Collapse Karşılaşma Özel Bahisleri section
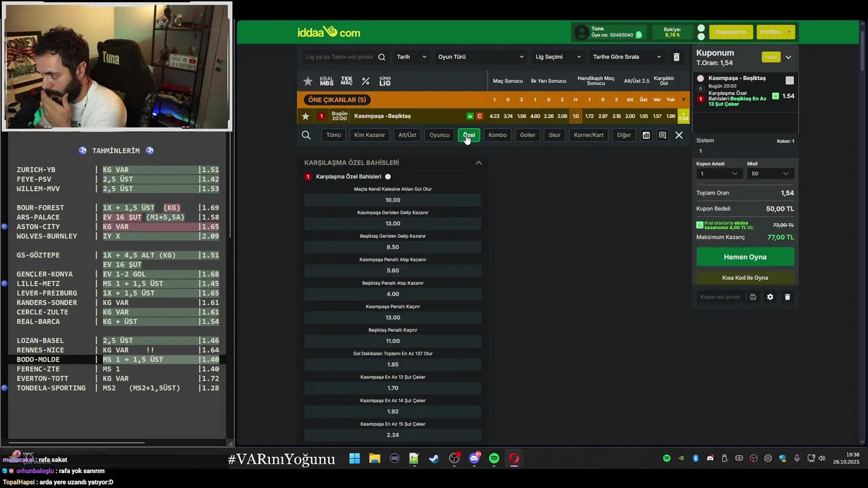The image size is (868, 488). click(479, 163)
